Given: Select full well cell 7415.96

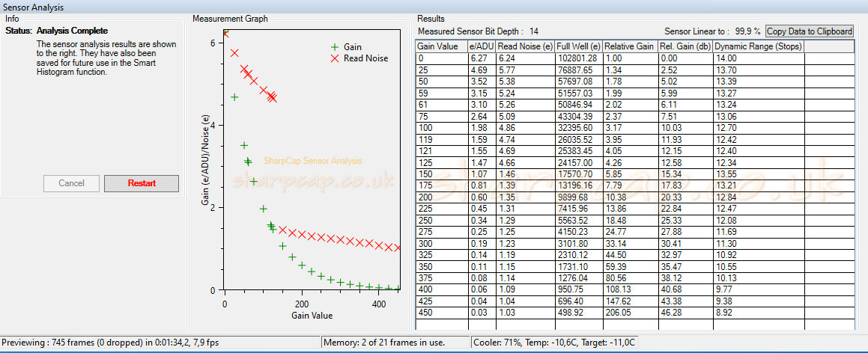Looking at the screenshot, I should click(578, 209).
